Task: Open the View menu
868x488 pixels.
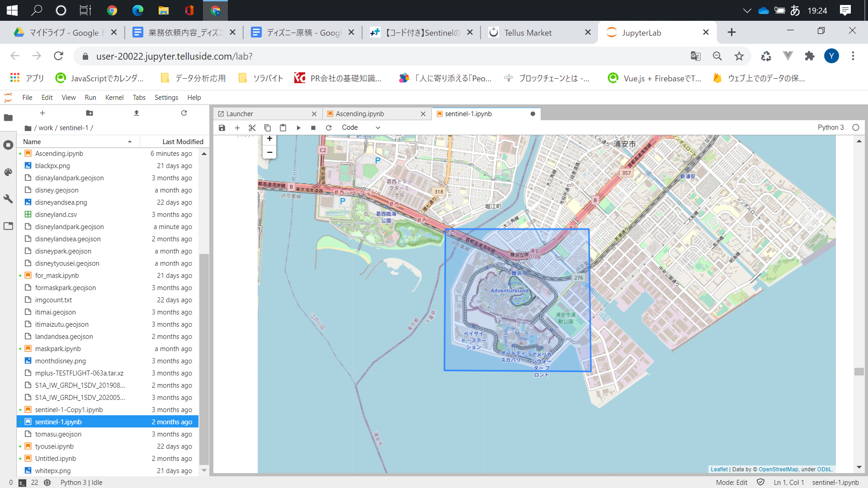Action: coord(69,98)
